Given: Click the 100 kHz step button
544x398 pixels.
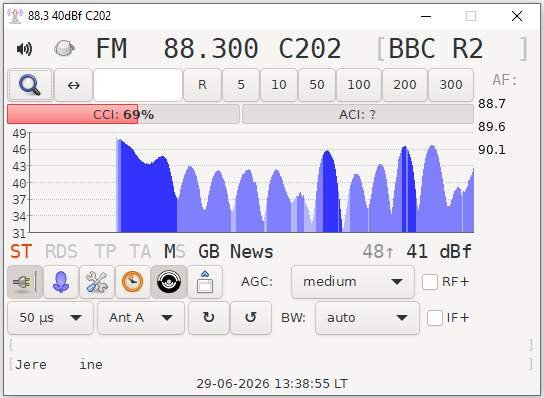Looking at the screenshot, I should pyautogui.click(x=359, y=85).
